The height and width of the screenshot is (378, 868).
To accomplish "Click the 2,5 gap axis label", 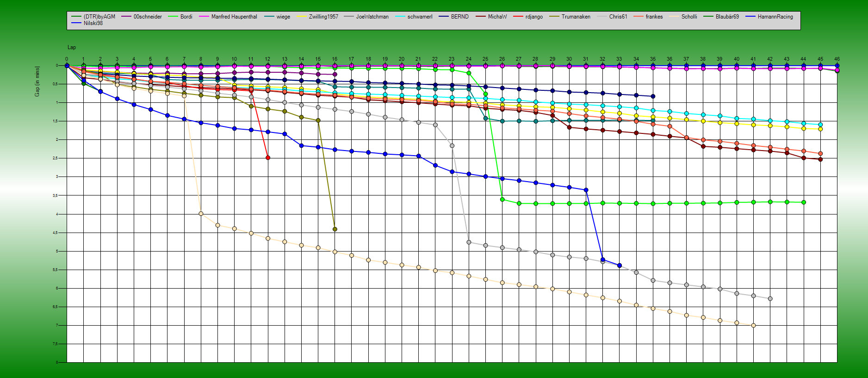I will (55, 158).
